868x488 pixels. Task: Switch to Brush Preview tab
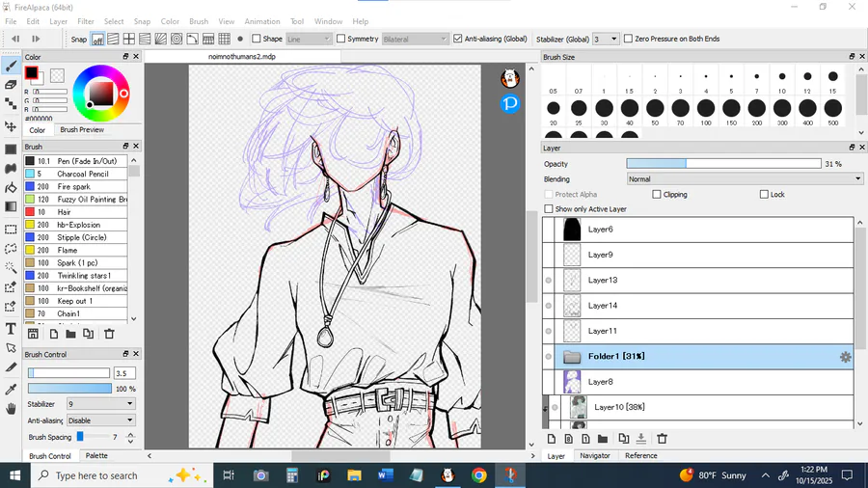(82, 129)
